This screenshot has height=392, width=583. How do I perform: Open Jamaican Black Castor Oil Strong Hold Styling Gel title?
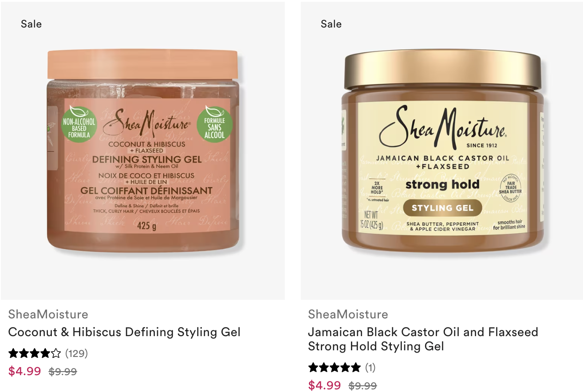(x=423, y=339)
